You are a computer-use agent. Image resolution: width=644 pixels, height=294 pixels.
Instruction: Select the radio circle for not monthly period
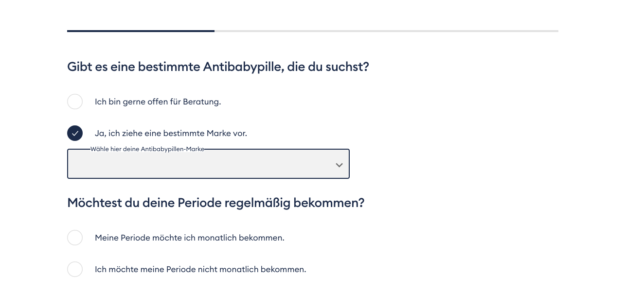pyautogui.click(x=75, y=269)
